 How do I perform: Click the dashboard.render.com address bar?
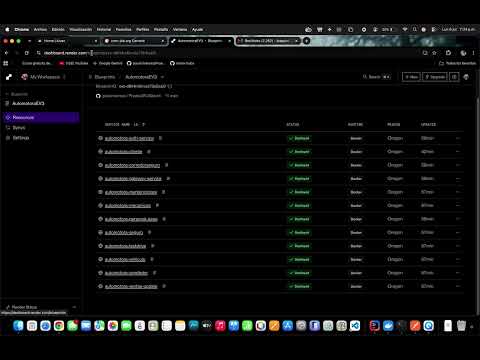click(x=227, y=53)
